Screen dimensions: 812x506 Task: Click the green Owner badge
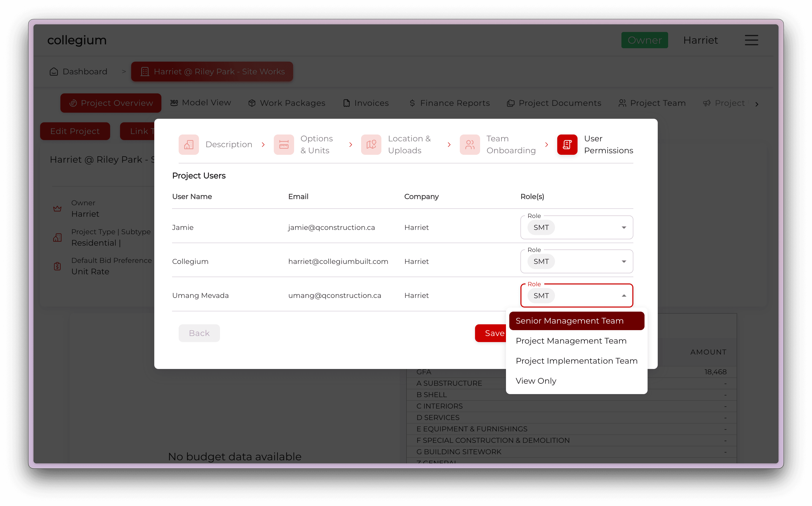coord(644,40)
